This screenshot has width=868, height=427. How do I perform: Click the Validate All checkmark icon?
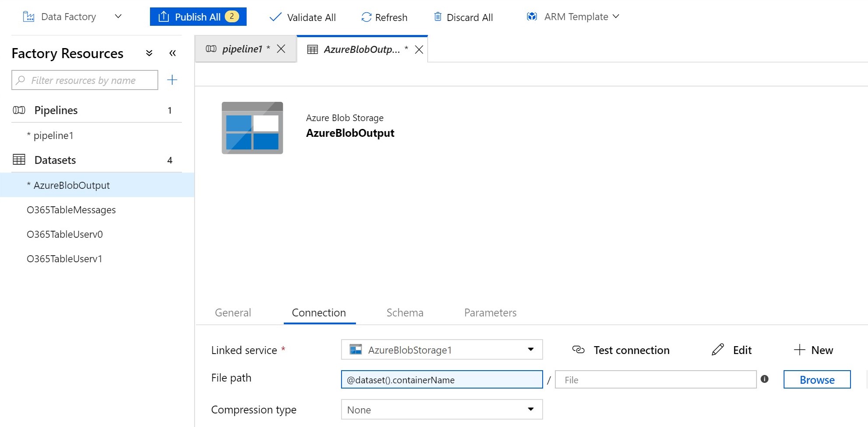click(275, 17)
